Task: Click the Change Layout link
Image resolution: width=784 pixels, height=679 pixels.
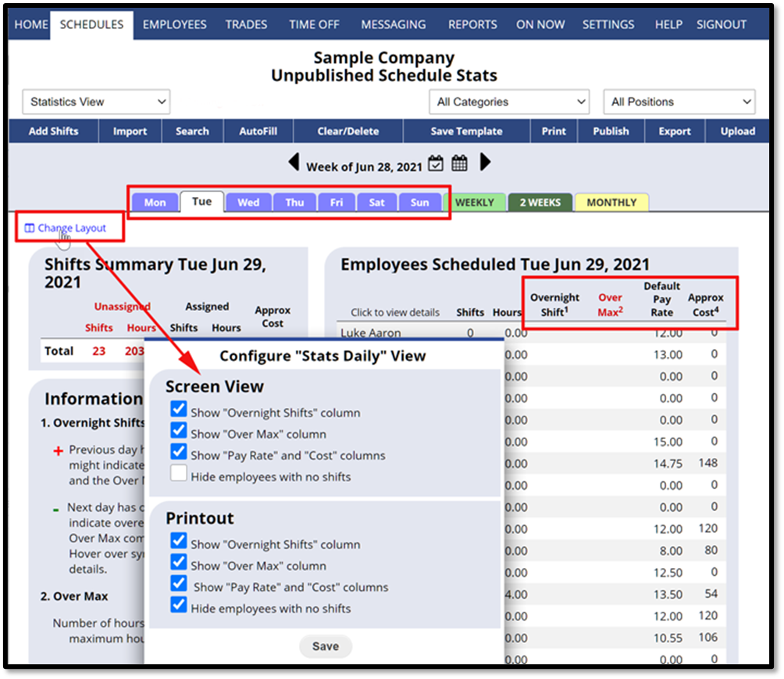Action: point(71,228)
